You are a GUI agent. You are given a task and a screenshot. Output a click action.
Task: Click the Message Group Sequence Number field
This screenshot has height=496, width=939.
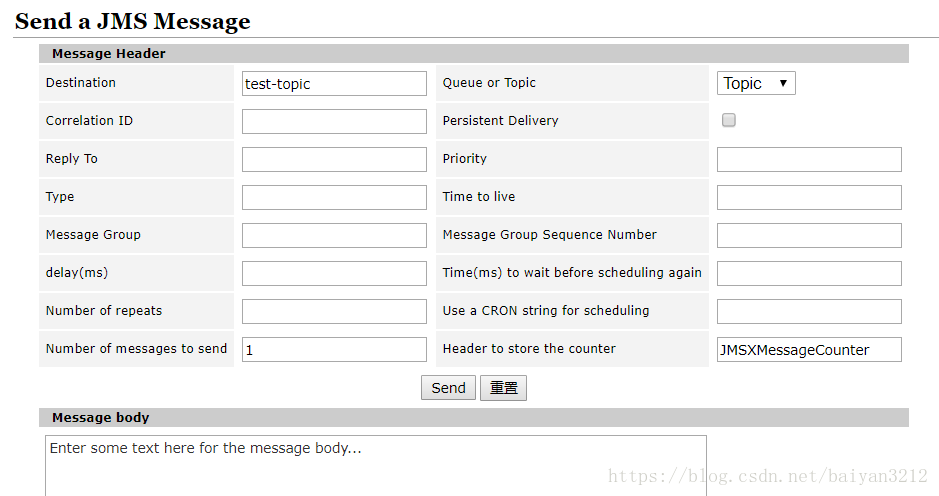pos(809,235)
